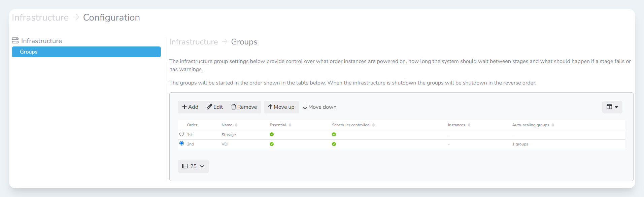Click Infrastructure in the Groups breadcrumb
This screenshot has width=644, height=197.
[194, 42]
